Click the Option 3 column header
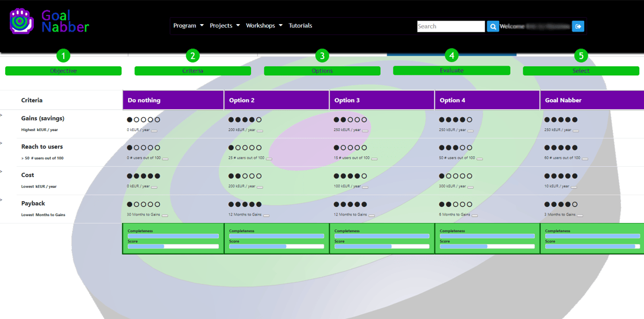 pos(382,100)
